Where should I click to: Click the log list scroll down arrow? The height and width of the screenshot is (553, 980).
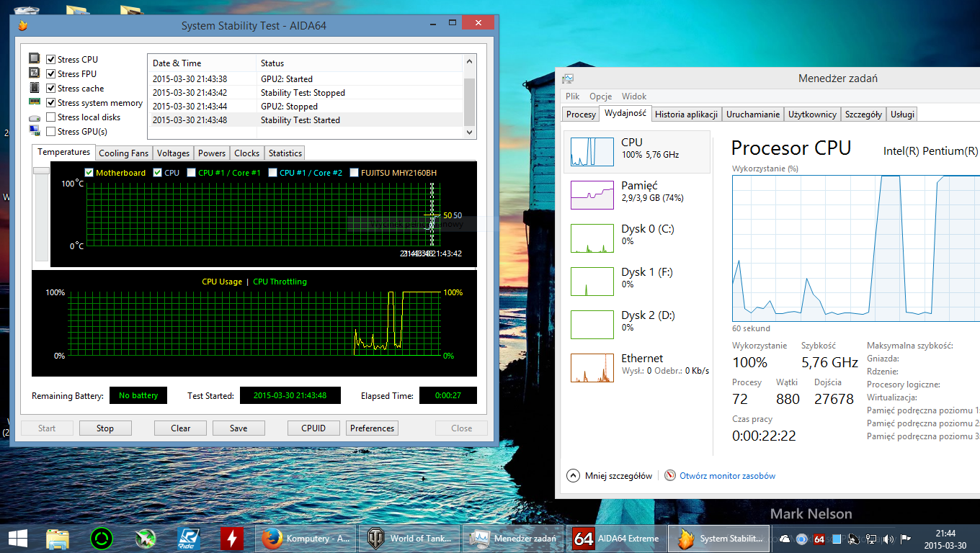[470, 132]
